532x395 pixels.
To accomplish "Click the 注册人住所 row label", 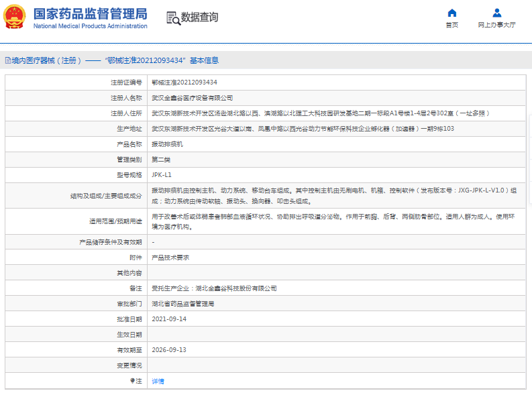I will [126, 113].
